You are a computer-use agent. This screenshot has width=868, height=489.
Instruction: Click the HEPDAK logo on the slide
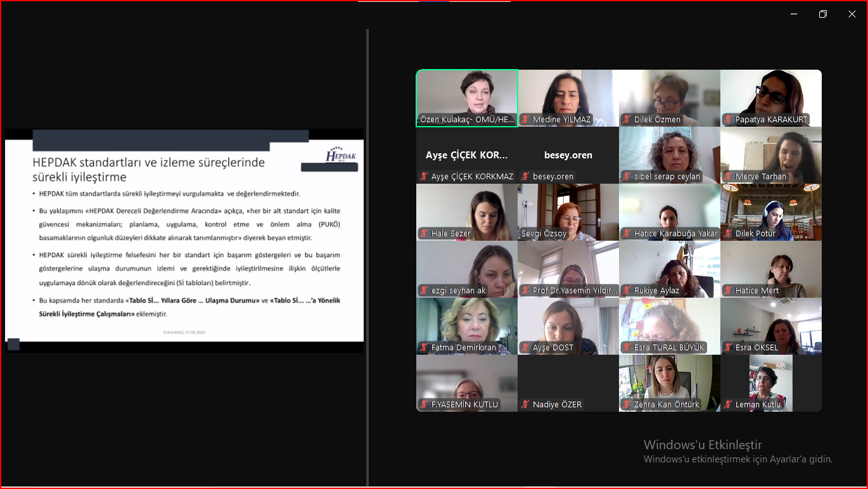click(x=341, y=156)
